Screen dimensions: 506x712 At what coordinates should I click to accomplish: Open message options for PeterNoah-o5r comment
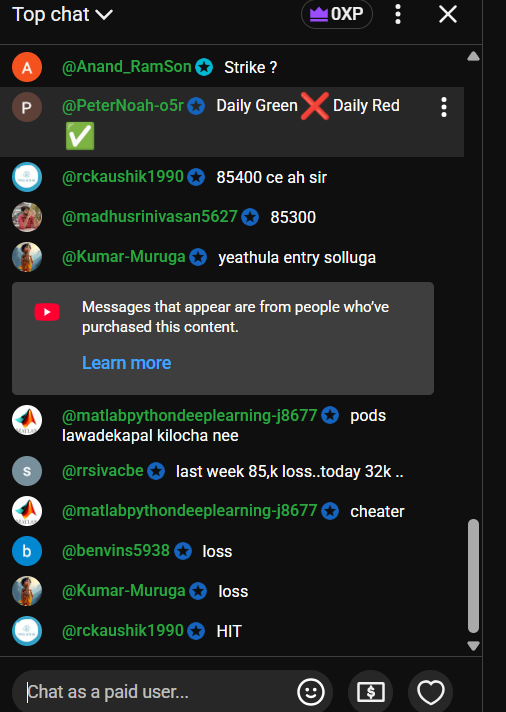[x=444, y=107]
